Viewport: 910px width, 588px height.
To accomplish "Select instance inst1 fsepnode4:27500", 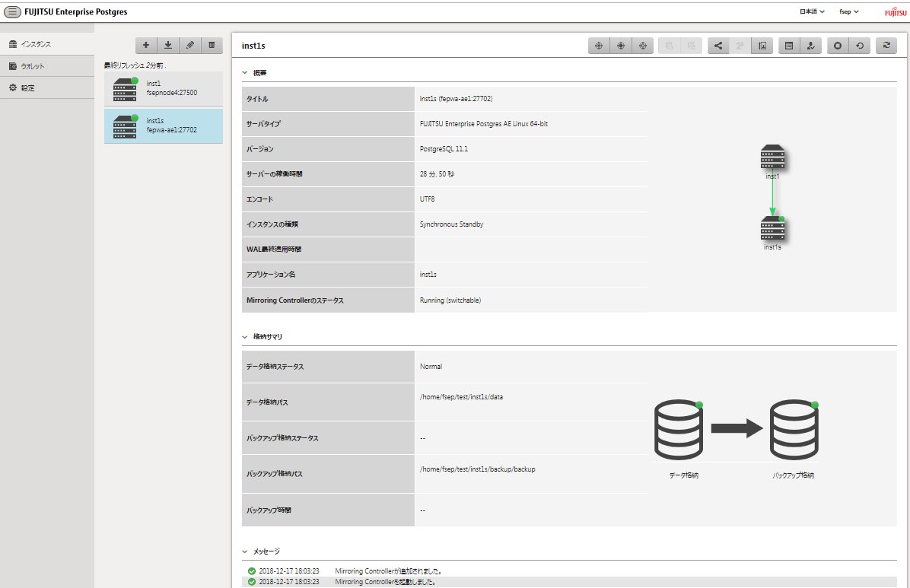I will tap(164, 89).
